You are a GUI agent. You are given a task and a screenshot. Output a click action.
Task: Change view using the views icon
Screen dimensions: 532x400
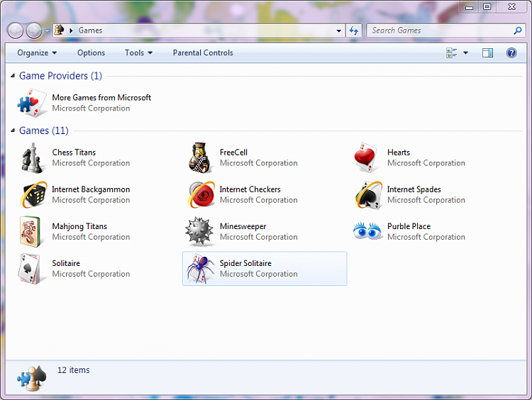[x=452, y=53]
